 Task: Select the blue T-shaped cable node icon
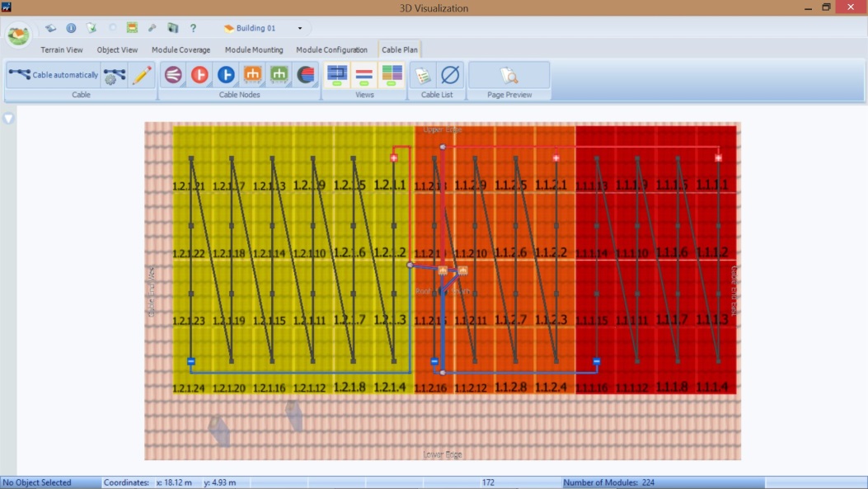[226, 75]
